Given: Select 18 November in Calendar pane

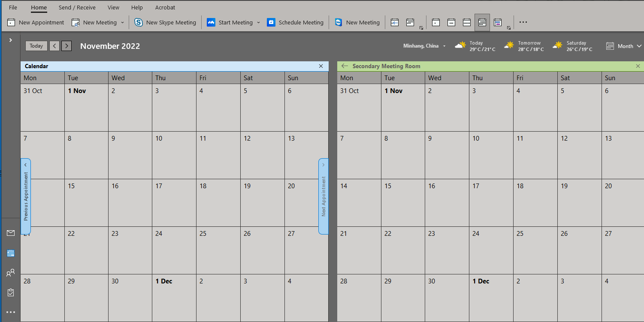Looking at the screenshot, I should (x=218, y=203).
